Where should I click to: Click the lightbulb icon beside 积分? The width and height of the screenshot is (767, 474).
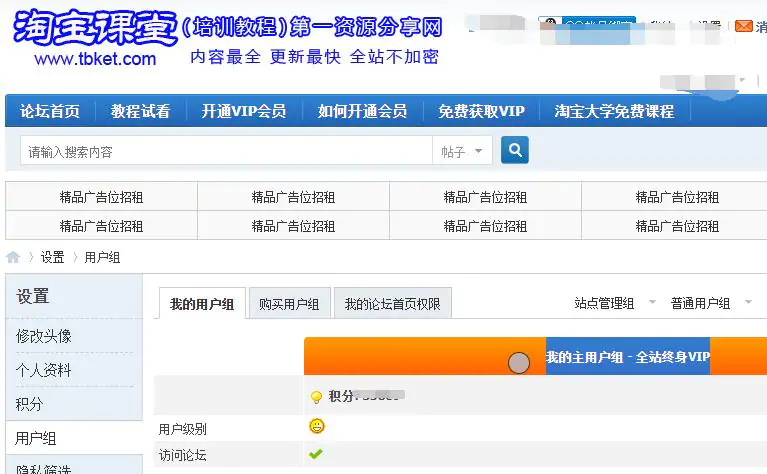click(x=316, y=397)
